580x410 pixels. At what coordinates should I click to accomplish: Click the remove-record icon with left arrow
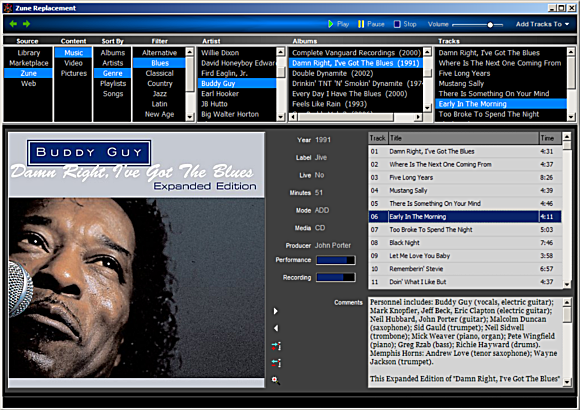[276, 363]
